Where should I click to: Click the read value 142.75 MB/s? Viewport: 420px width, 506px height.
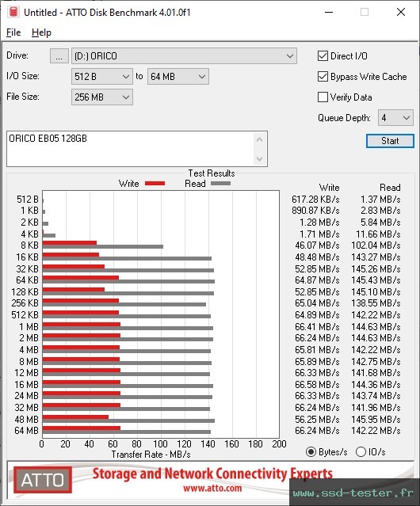376,361
